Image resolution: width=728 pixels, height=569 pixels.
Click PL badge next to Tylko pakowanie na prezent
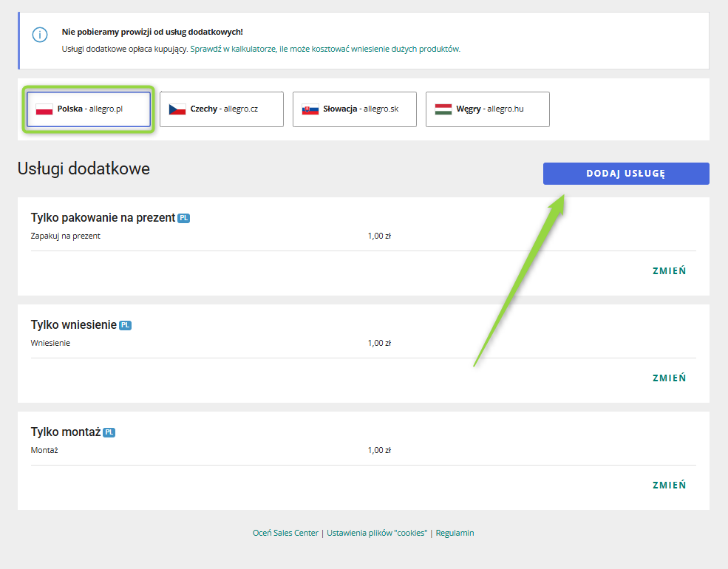pos(184,218)
